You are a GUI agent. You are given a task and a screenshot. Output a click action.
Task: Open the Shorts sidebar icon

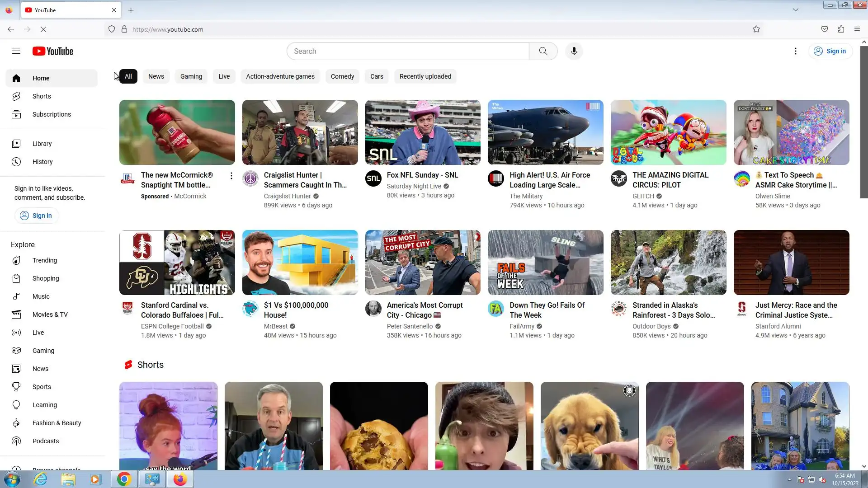pos(16,96)
